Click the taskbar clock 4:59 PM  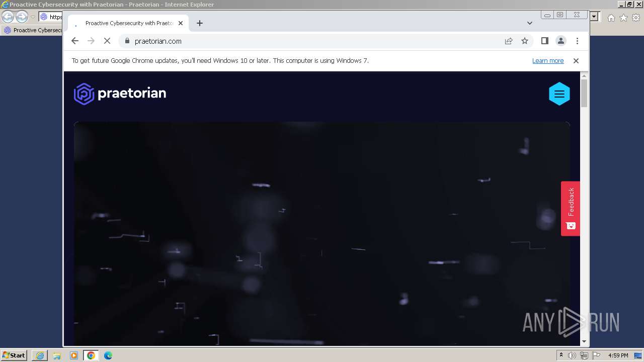[618, 355]
